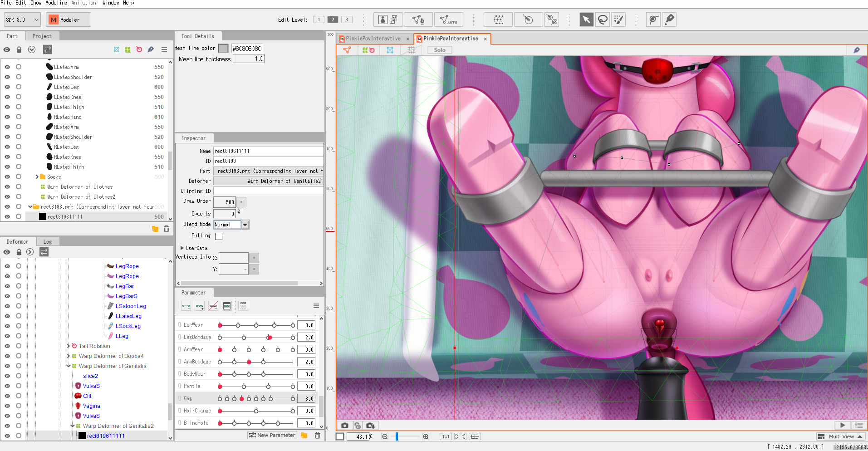Click the zoom in magnifier icon
Screen dimensions: 868x451
tap(426, 436)
